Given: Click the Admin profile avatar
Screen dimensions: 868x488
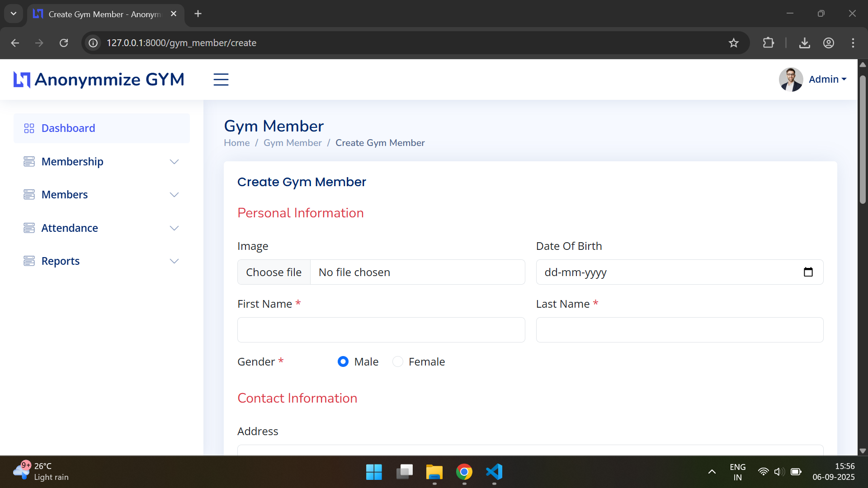Looking at the screenshot, I should (791, 80).
